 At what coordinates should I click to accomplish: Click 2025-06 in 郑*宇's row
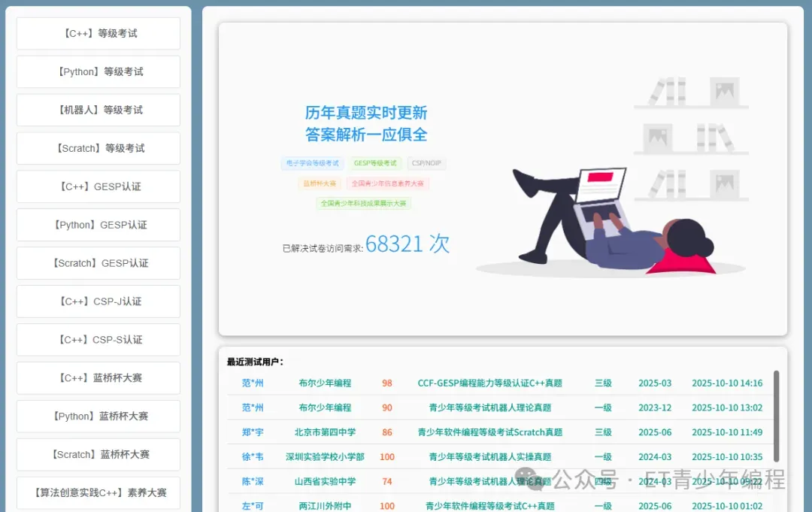655,432
